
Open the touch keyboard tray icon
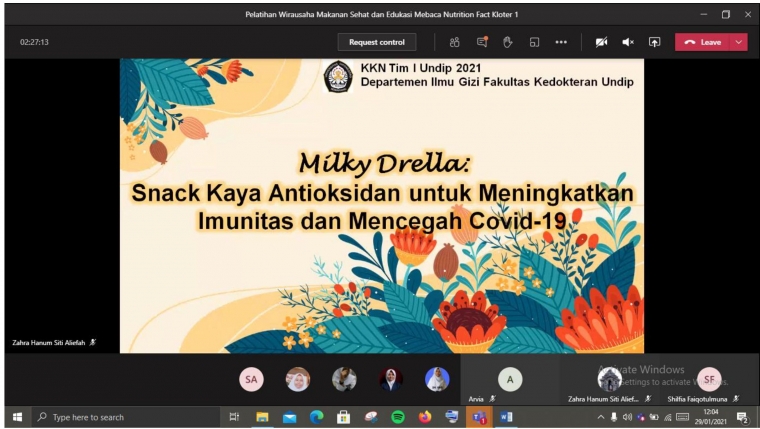click(682, 417)
